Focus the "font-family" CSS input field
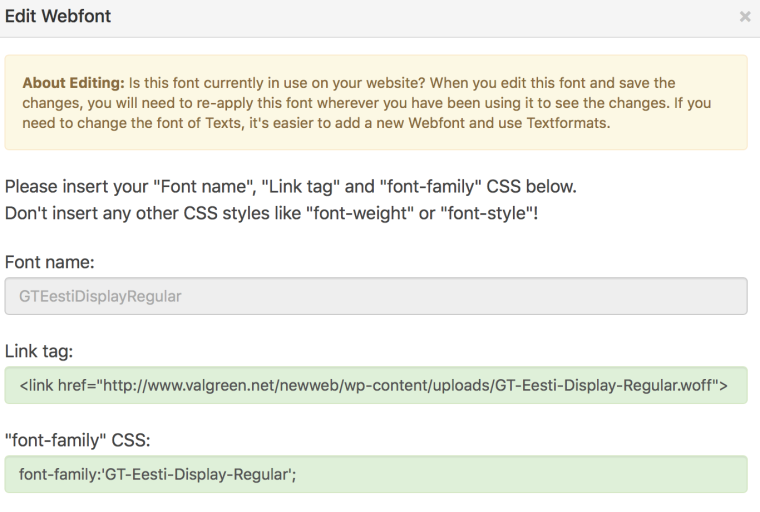The height and width of the screenshot is (512, 760). (375, 473)
